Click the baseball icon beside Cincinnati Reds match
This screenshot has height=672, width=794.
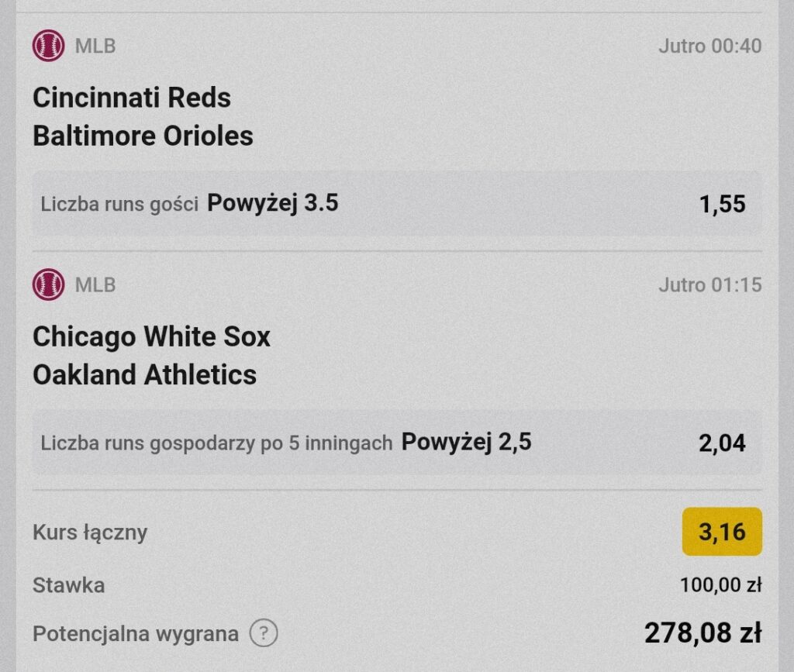(x=49, y=46)
